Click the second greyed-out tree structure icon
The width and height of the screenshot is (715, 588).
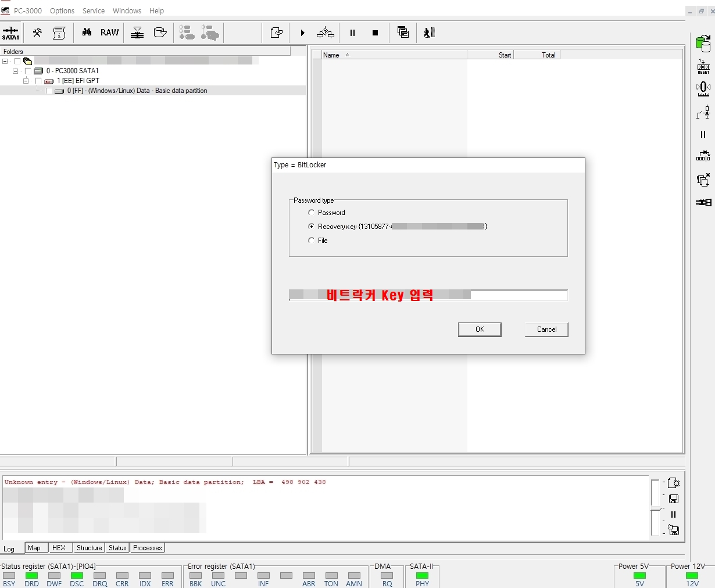tap(210, 33)
